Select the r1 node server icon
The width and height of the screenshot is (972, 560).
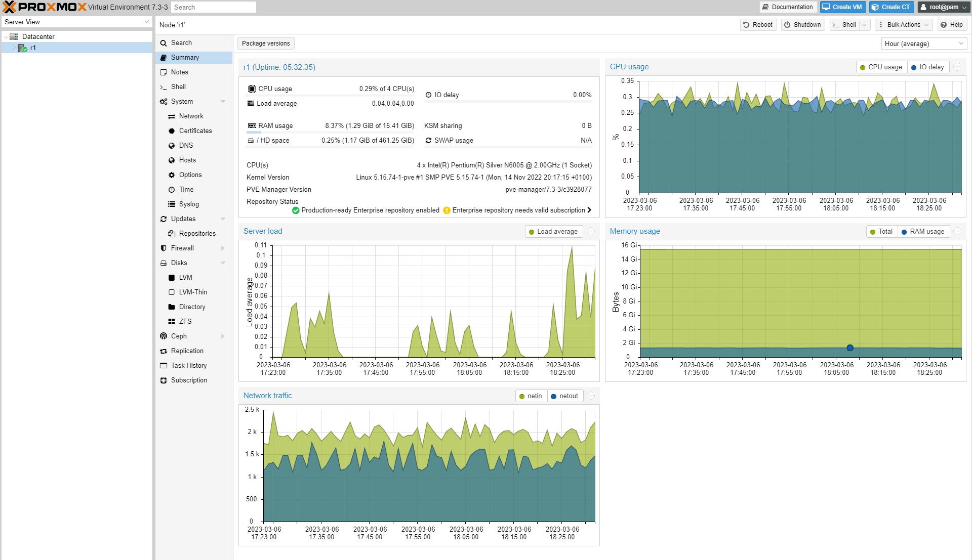(x=22, y=48)
